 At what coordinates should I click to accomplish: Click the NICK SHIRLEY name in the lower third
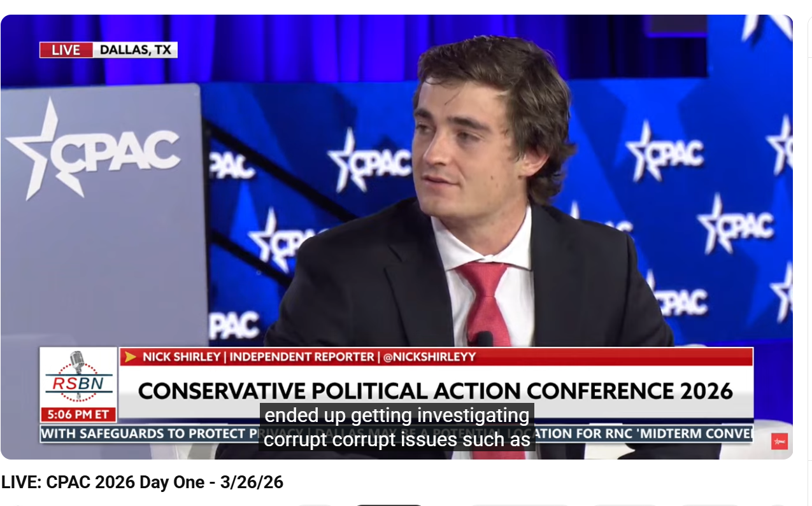(x=181, y=357)
